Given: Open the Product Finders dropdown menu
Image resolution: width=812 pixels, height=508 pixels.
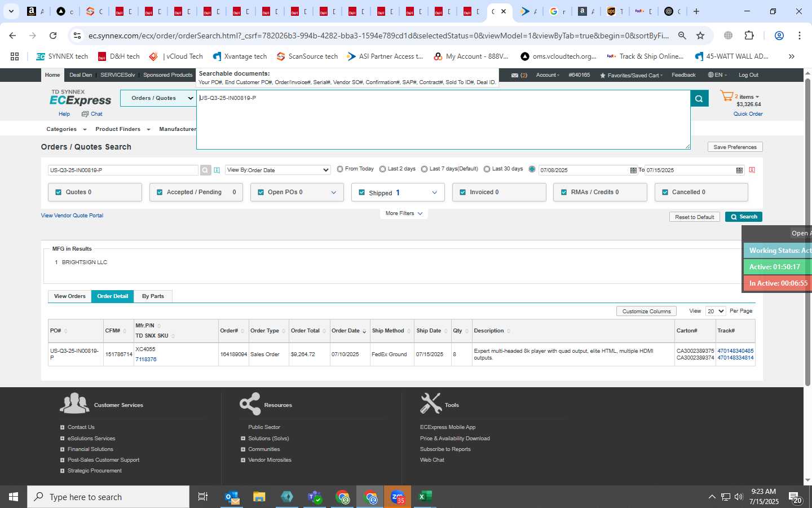Looking at the screenshot, I should click(x=123, y=129).
